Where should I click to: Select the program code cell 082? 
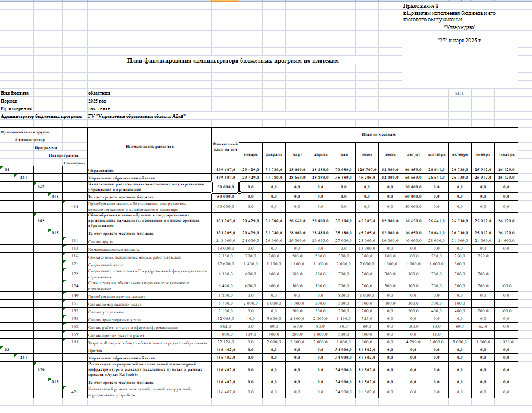click(x=41, y=219)
